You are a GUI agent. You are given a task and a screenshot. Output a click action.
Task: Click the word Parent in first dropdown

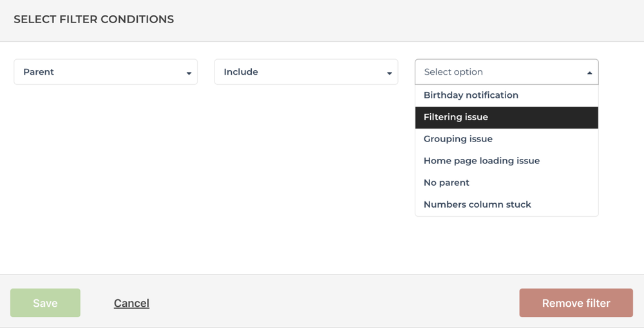39,72
